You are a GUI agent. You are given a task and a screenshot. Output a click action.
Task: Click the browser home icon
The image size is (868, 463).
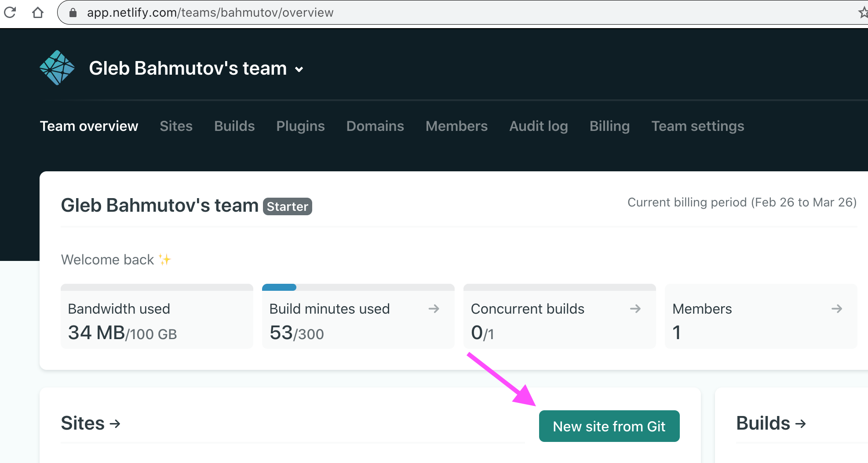pyautogui.click(x=38, y=12)
